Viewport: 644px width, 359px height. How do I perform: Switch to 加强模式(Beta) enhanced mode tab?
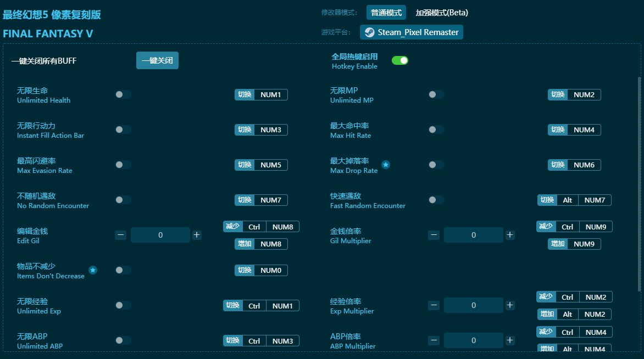pyautogui.click(x=441, y=13)
